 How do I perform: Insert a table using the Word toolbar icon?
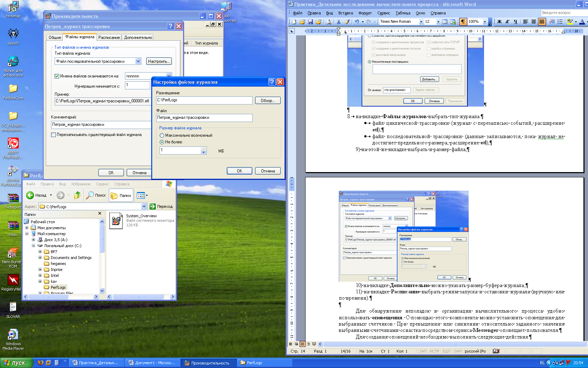click(445, 22)
